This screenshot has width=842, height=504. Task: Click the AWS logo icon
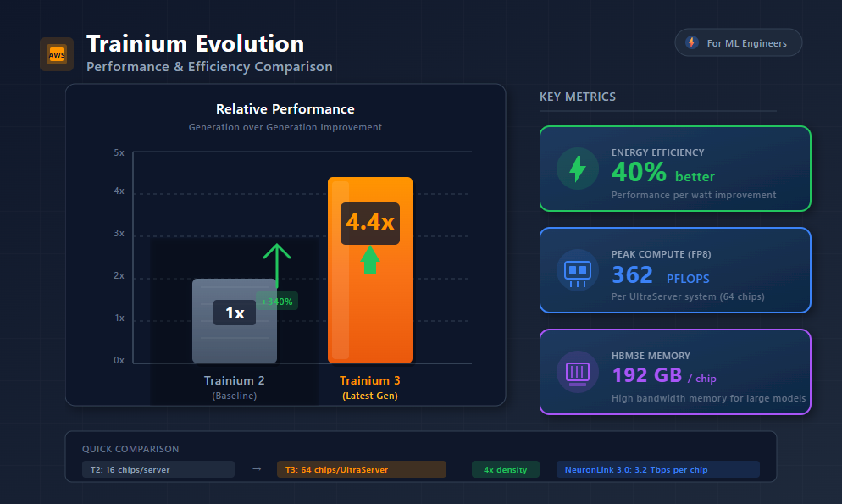[x=57, y=54]
